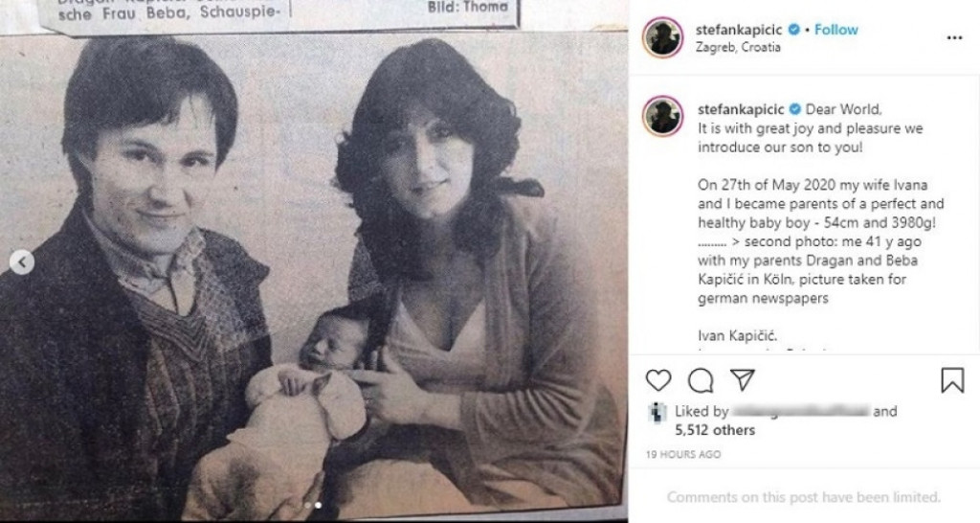Image resolution: width=980 pixels, height=523 pixels.
Task: Open Zagreb, Croatia location link
Action: tap(738, 48)
